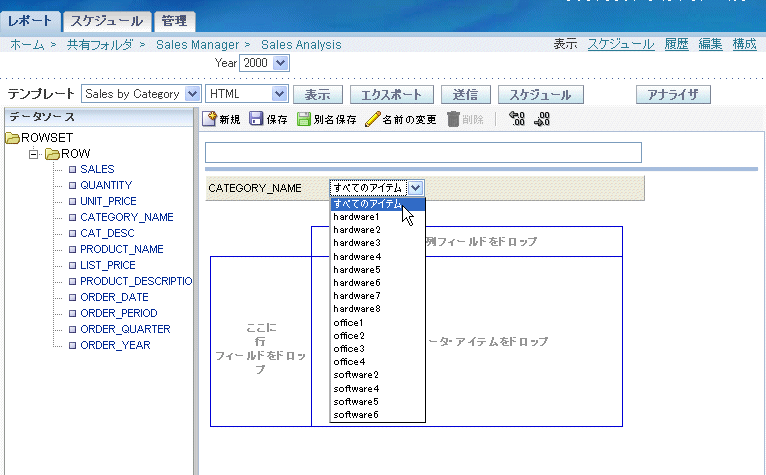Select the PRODUCT_NAME field

coord(122,249)
